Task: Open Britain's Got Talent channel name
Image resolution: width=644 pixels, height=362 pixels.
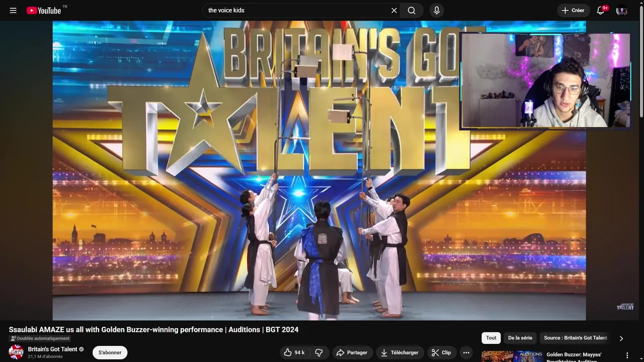Action: click(x=52, y=349)
